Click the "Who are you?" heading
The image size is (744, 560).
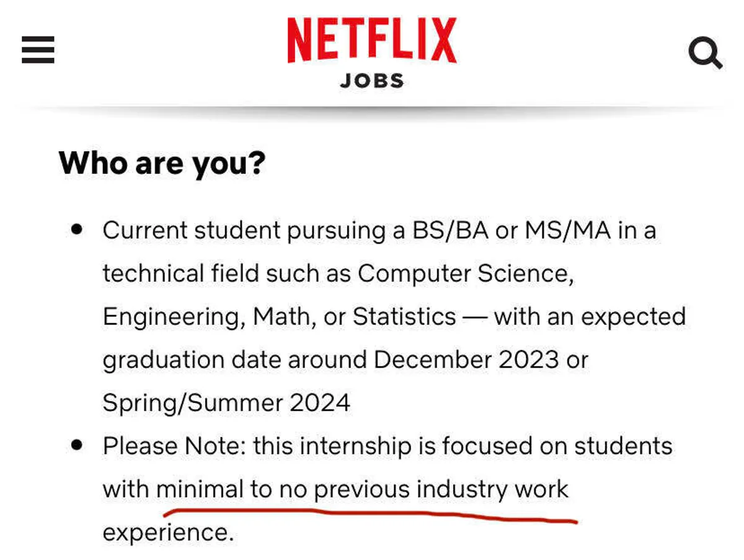click(162, 162)
